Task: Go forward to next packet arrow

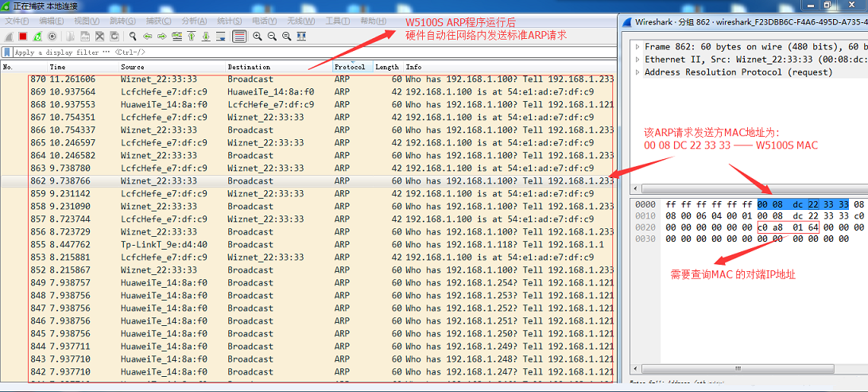Action: point(161,37)
